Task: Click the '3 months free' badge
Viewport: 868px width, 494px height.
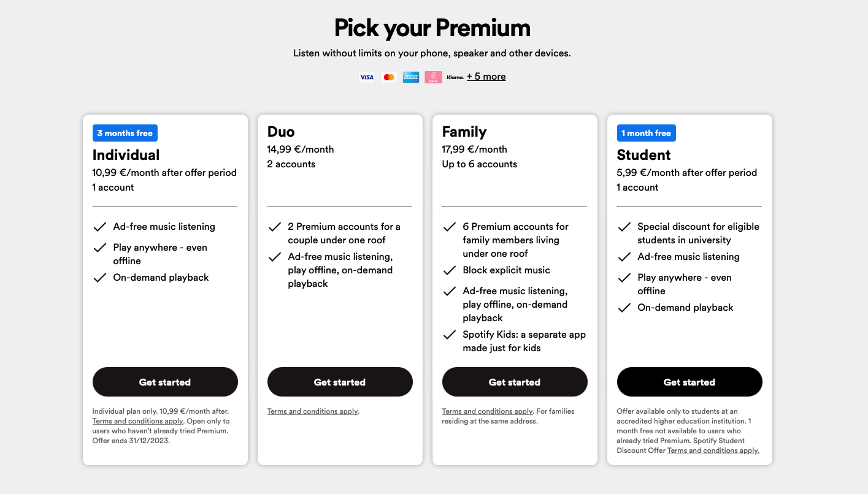Action: coord(125,133)
